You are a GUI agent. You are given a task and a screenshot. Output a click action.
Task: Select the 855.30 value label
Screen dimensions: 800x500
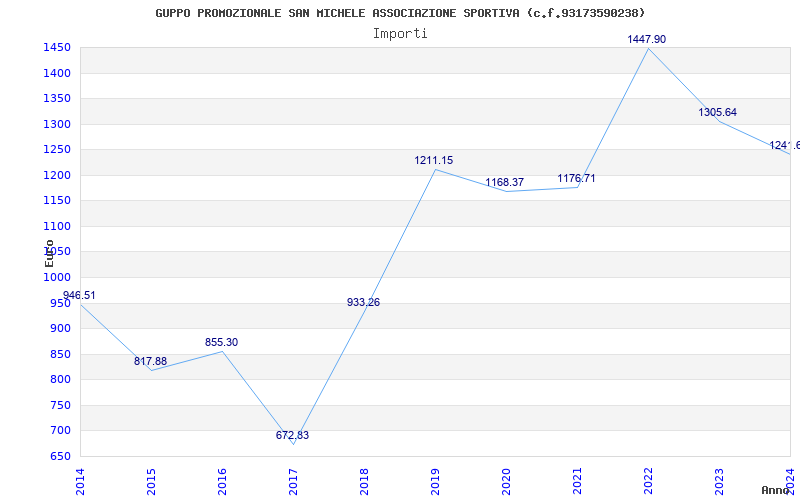221,342
